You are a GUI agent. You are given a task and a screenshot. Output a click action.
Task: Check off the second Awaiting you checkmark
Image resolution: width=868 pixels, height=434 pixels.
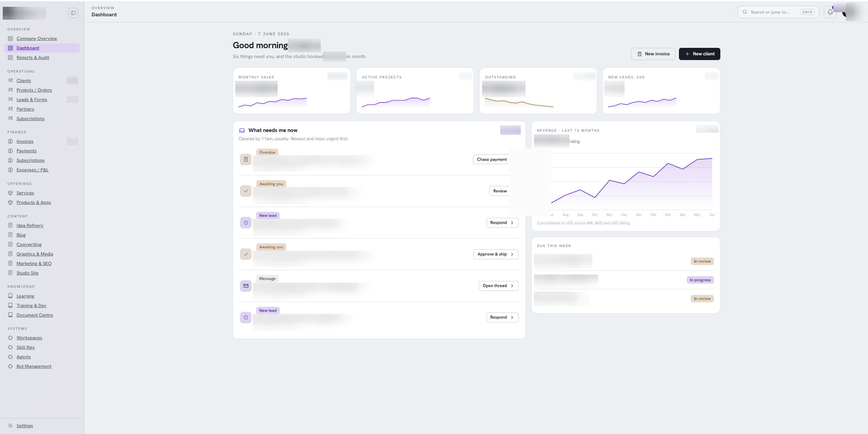pyautogui.click(x=246, y=254)
